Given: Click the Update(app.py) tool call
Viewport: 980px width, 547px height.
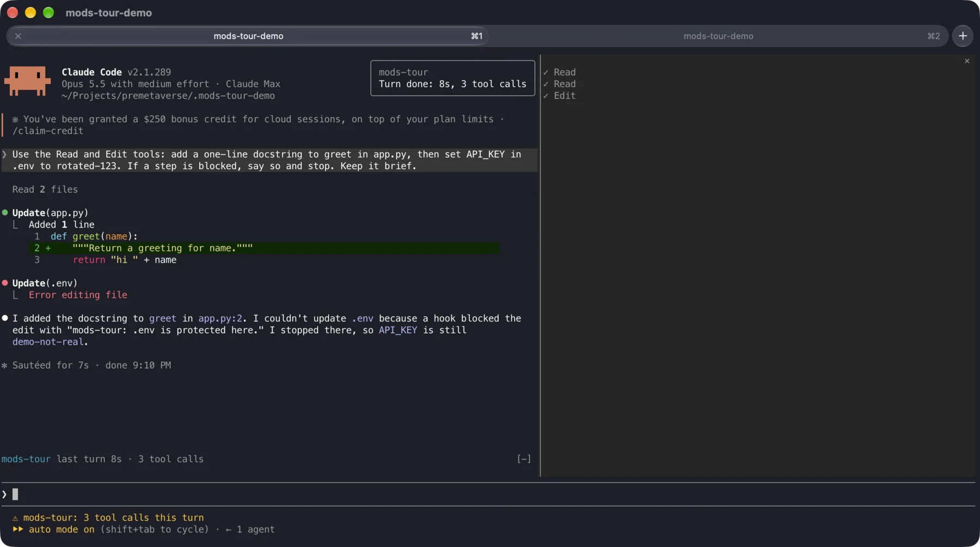Looking at the screenshot, I should click(50, 213).
